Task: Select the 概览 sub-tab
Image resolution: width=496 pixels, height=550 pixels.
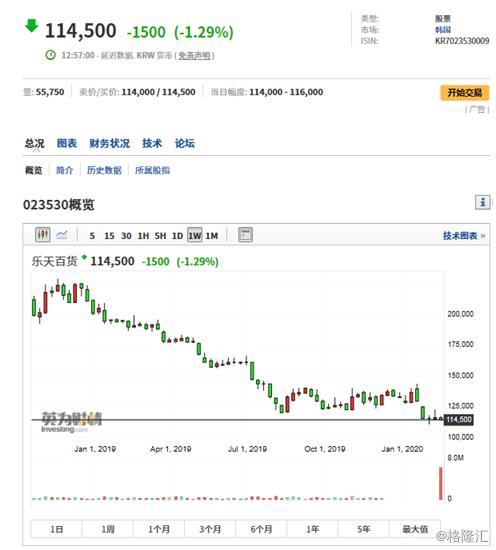Action: 34,170
